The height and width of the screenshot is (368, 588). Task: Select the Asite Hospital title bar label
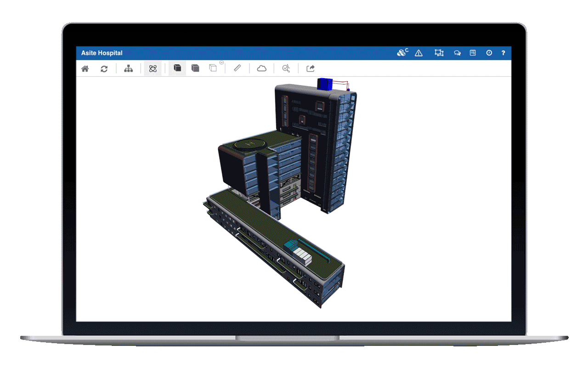102,52
